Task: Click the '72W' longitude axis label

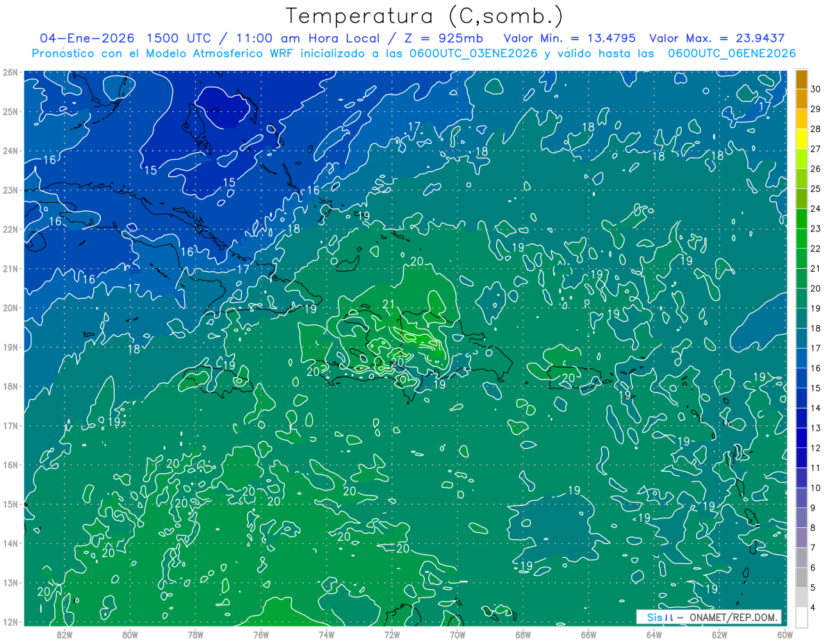Action: [x=392, y=634]
